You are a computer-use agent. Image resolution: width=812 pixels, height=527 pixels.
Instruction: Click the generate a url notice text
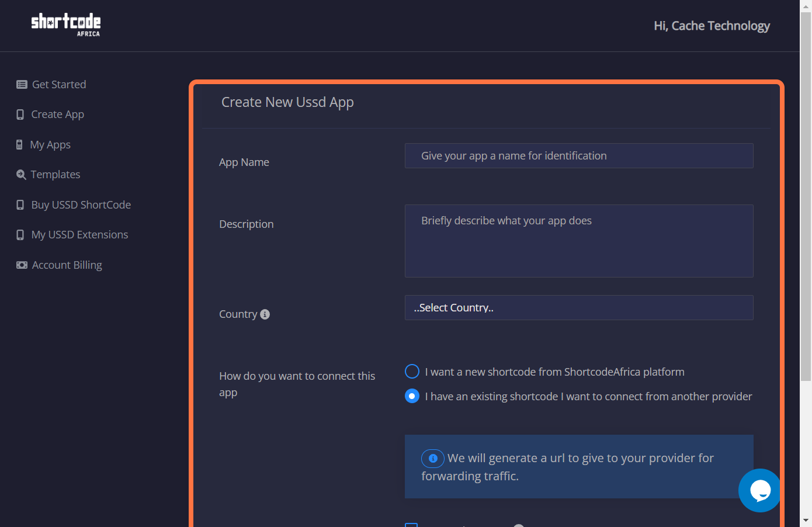coord(567,467)
